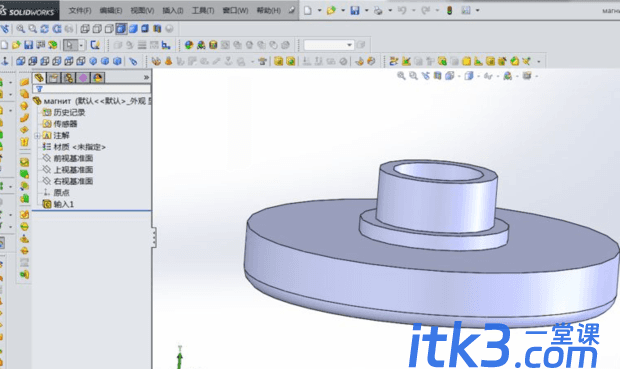Click Save disk icon in standard toolbar

28,45
